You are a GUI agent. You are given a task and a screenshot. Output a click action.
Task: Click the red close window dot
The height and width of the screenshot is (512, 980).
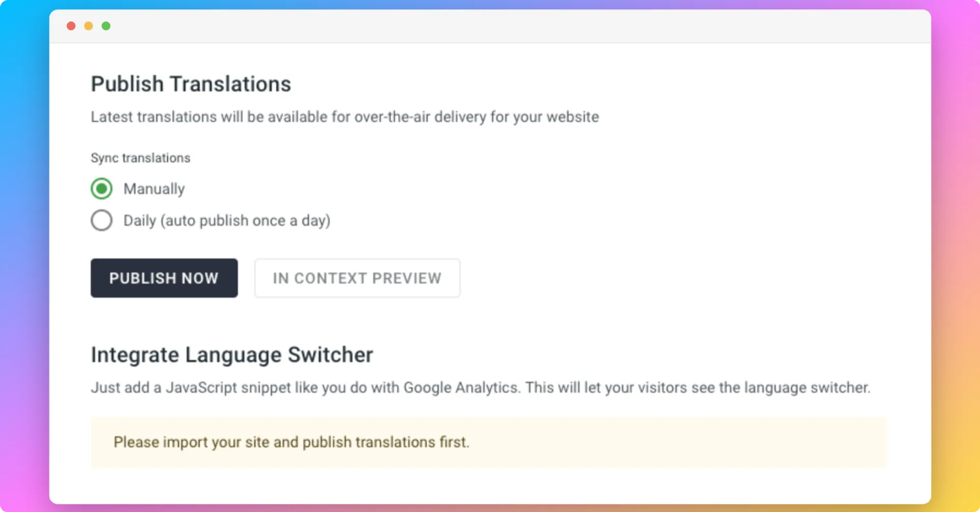71,26
